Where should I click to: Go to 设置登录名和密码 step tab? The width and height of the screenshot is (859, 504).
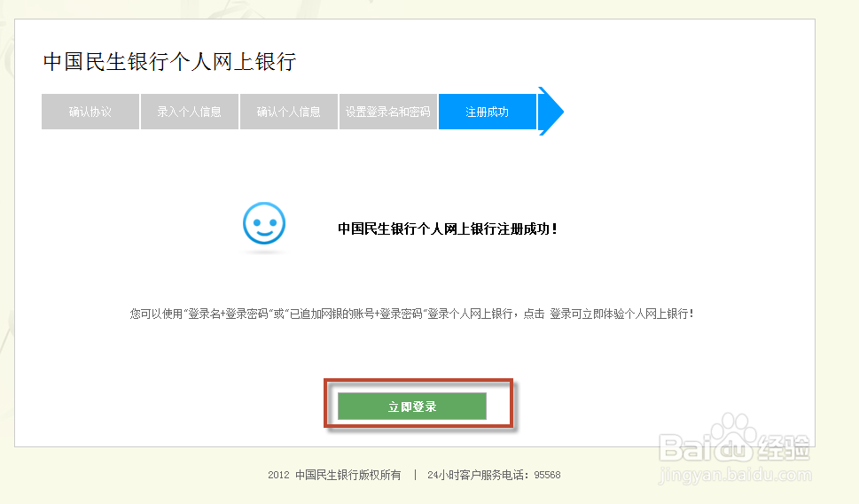point(388,112)
